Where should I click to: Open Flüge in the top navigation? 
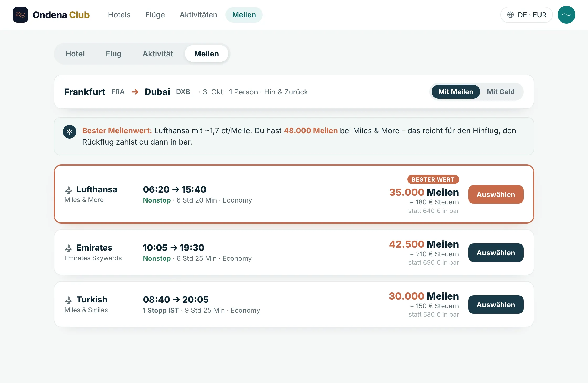(155, 15)
